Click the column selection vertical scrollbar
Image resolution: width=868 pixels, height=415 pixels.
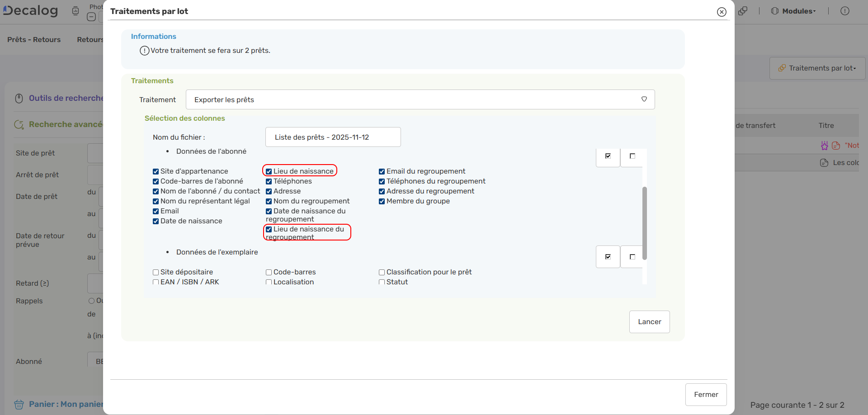(x=645, y=223)
